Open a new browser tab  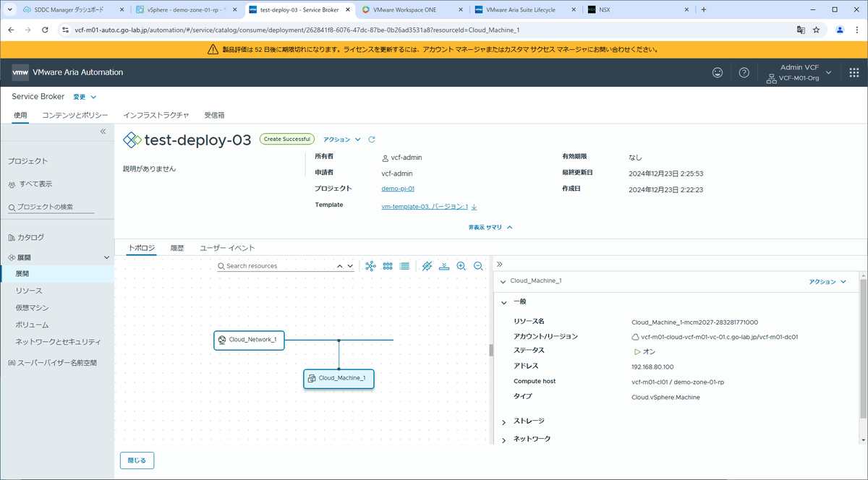(x=704, y=9)
